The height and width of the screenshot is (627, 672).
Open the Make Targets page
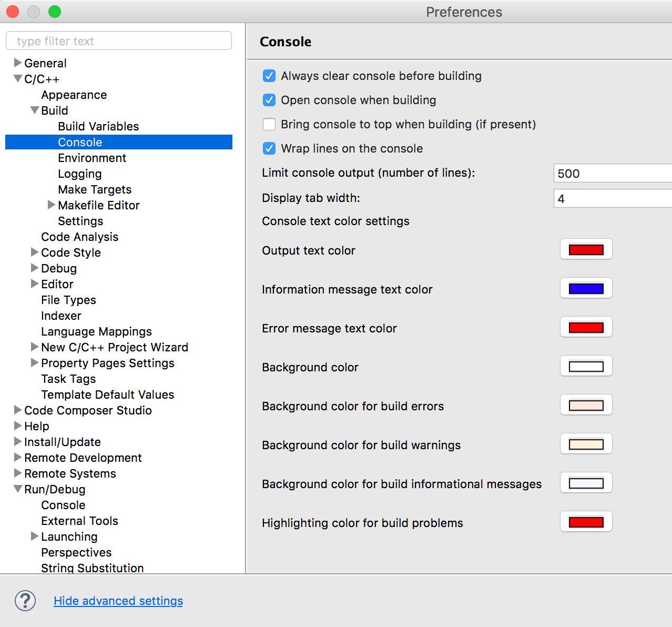[x=95, y=189]
